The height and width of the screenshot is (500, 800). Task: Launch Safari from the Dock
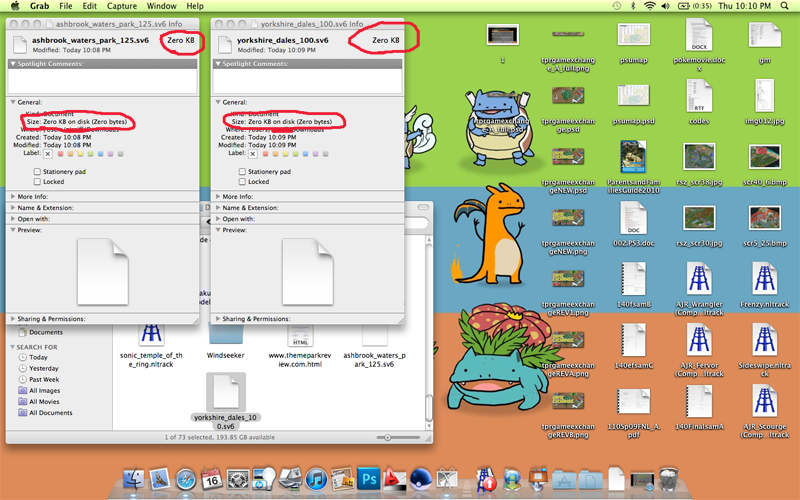click(x=186, y=480)
